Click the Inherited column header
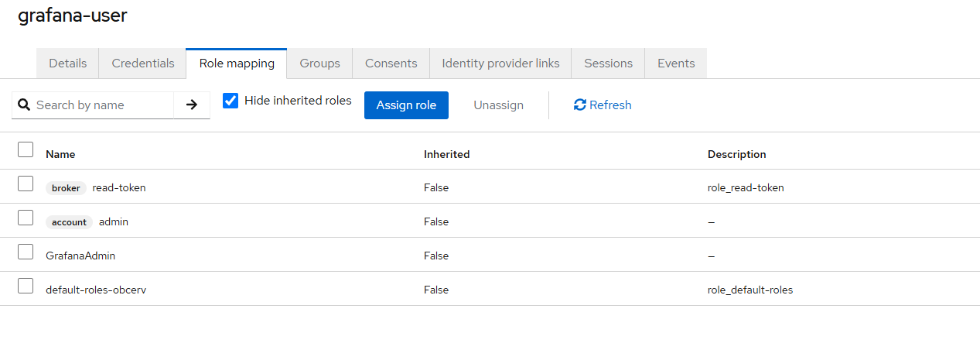Screen dimensions: 980x350 pos(446,154)
